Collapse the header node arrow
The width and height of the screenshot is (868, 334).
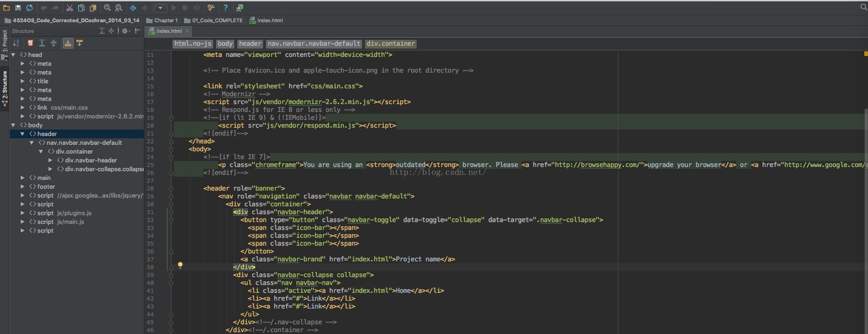point(22,134)
